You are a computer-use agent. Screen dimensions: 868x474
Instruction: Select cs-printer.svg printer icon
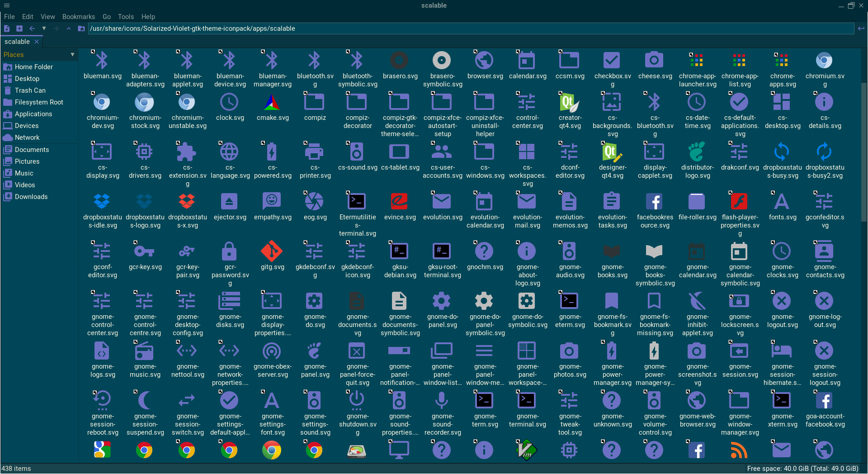click(x=315, y=152)
